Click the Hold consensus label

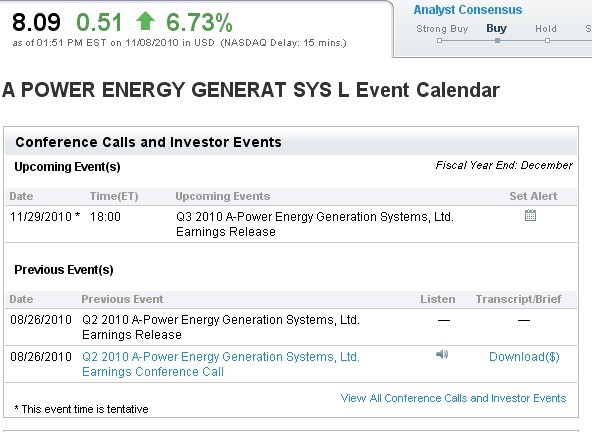click(546, 29)
